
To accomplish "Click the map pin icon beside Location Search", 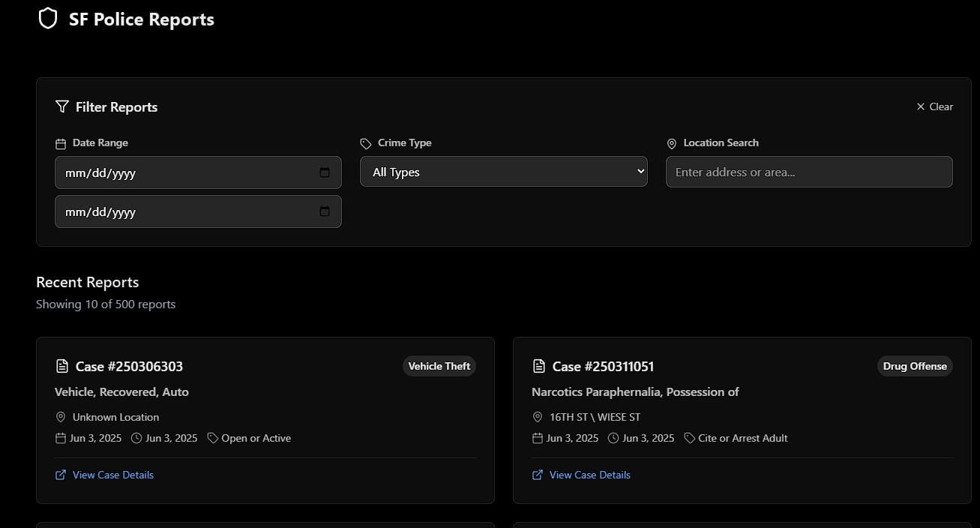I will click(x=671, y=142).
